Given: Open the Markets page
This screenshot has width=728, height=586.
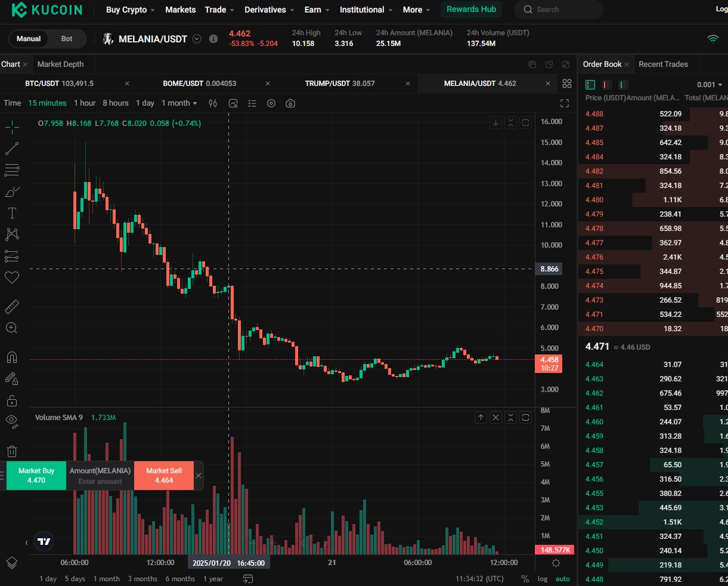Looking at the screenshot, I should pos(180,10).
